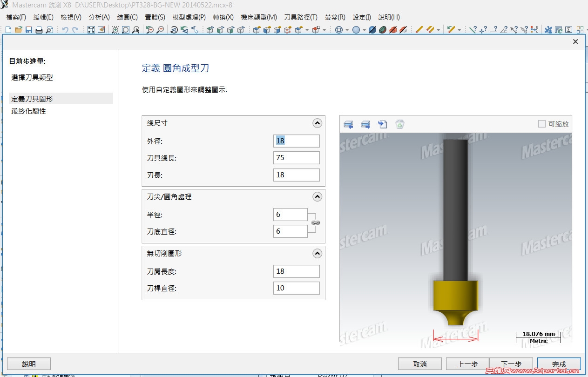Open the 編輯(E) menu
This screenshot has width=588, height=377.
coord(44,17)
